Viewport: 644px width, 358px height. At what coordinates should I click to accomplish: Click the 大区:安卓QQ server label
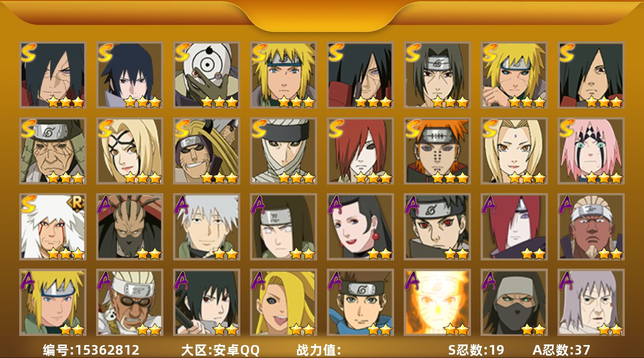click(220, 349)
